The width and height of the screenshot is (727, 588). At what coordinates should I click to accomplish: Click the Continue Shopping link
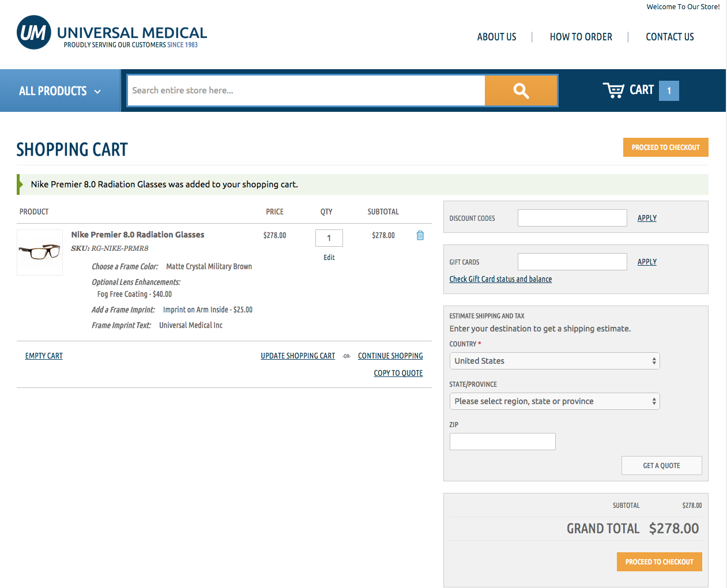point(390,356)
